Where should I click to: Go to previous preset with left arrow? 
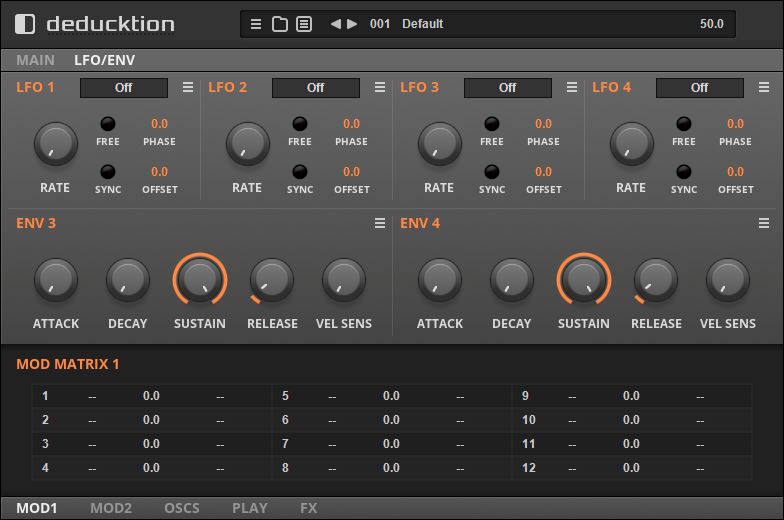tap(336, 24)
